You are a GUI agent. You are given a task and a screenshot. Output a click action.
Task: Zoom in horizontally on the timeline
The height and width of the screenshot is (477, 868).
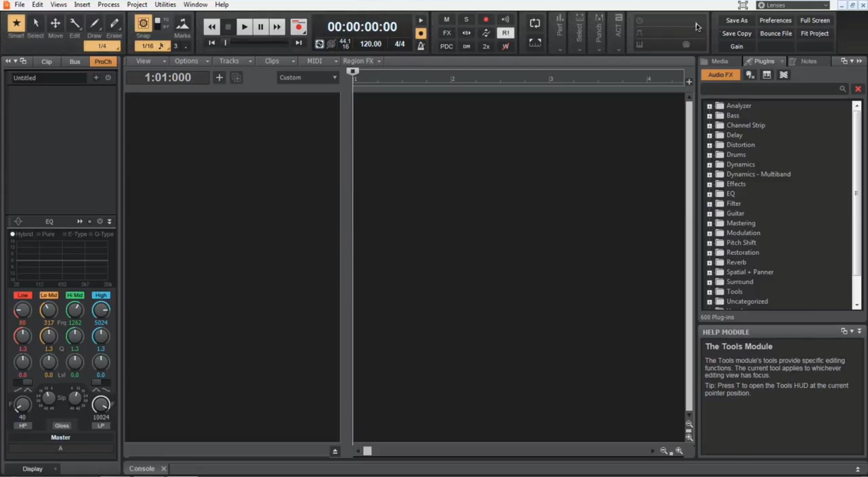coord(679,451)
